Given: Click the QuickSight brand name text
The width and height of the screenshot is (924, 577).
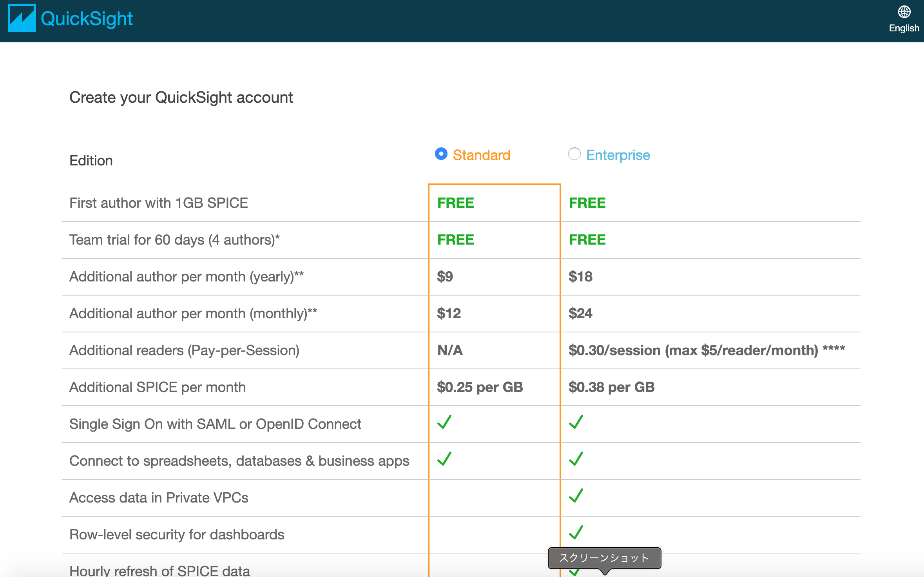Looking at the screenshot, I should coord(87,18).
